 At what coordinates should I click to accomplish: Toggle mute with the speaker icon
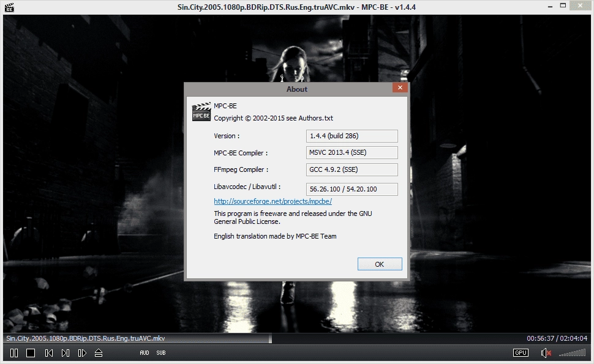click(x=546, y=353)
